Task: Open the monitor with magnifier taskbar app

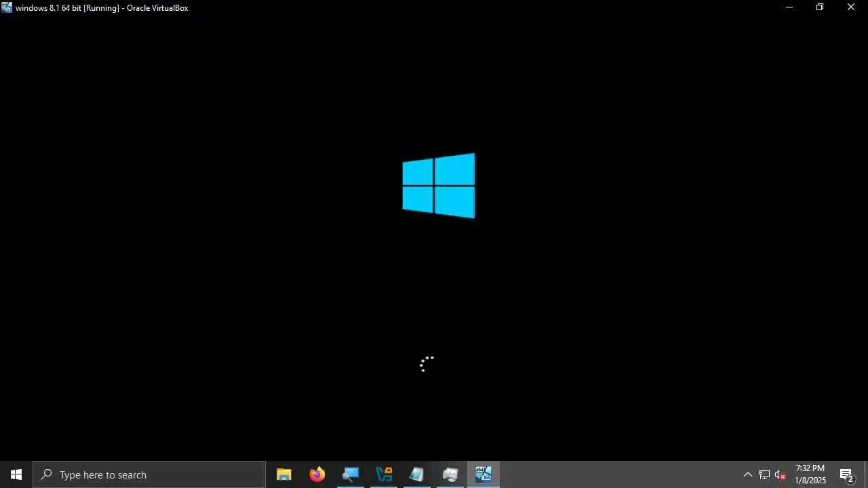Action: click(x=351, y=474)
